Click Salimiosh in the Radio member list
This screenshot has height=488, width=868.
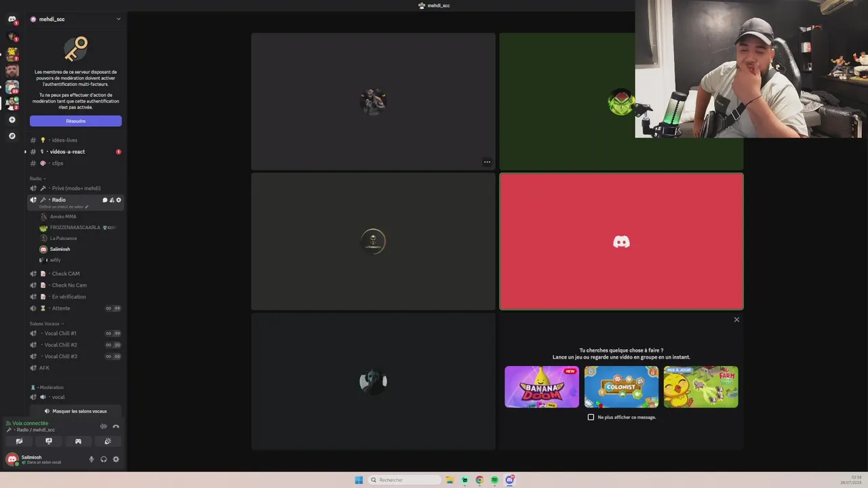coord(60,249)
